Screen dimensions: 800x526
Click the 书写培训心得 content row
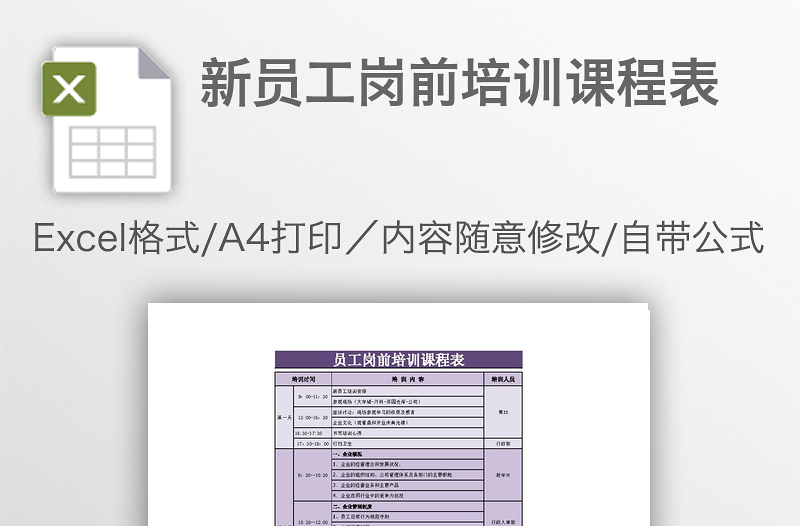407,433
